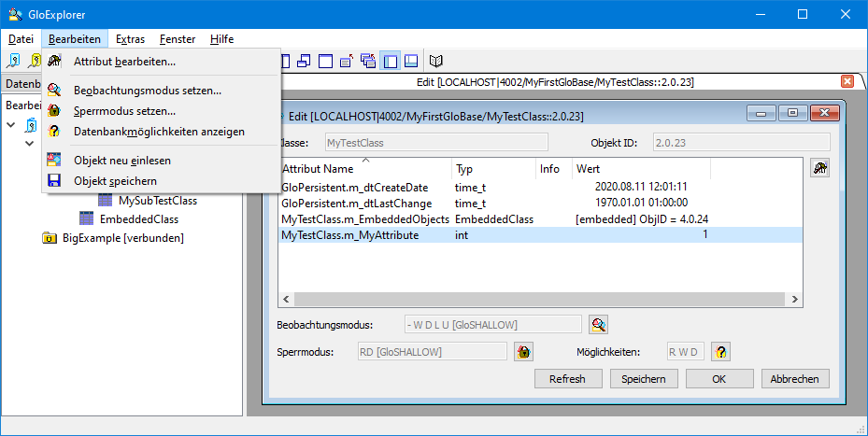
Task: Click the cascade windows toolbar icon
Action: [x=304, y=61]
